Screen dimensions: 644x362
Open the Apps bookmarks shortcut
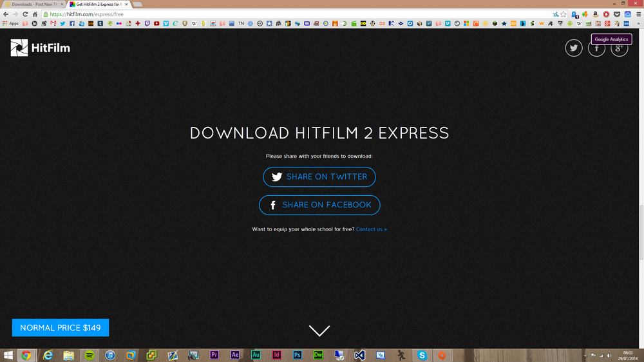pyautogui.click(x=11, y=23)
